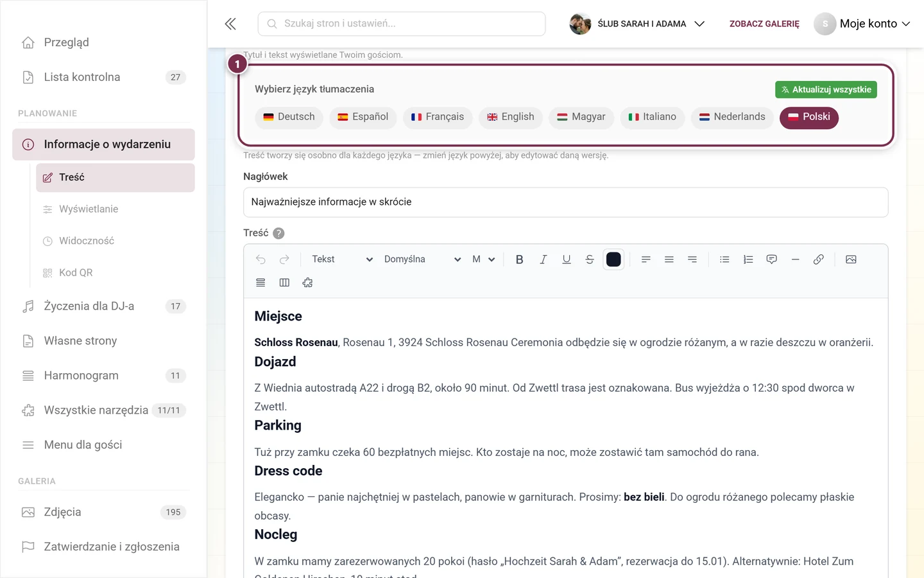Click the puzzle-piece widget icon in toolbar
The height and width of the screenshot is (578, 924).
[307, 283]
